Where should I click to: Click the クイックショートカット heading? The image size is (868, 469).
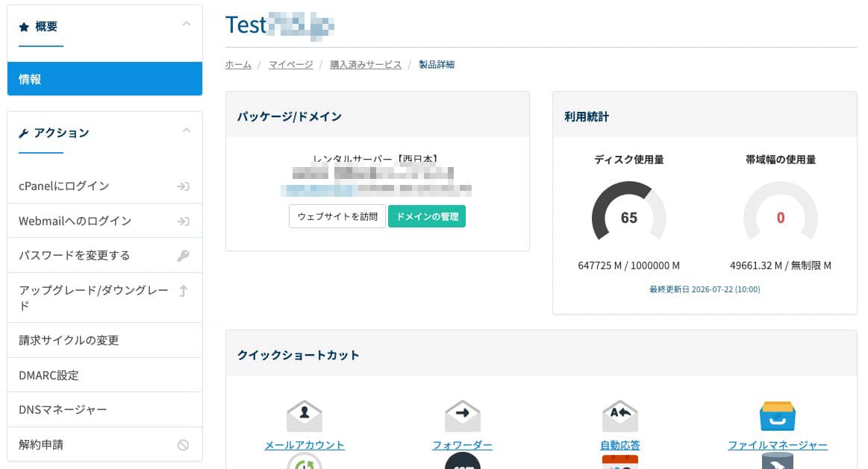point(299,355)
